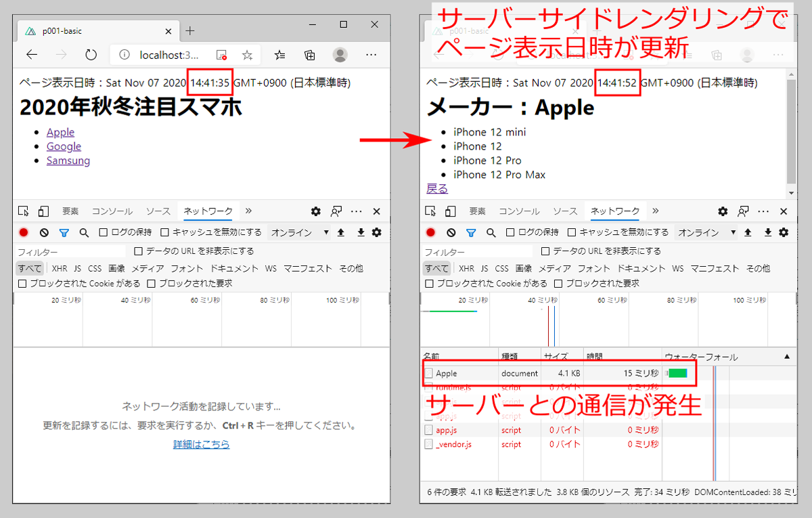Open DevTools three-dot customize menu in left window
This screenshot has height=518, width=812.
357,211
